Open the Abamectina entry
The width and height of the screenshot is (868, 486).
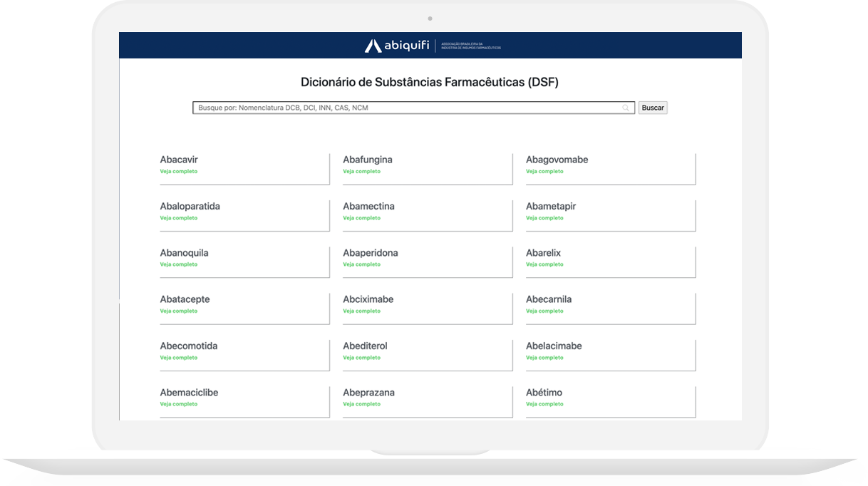tap(368, 206)
